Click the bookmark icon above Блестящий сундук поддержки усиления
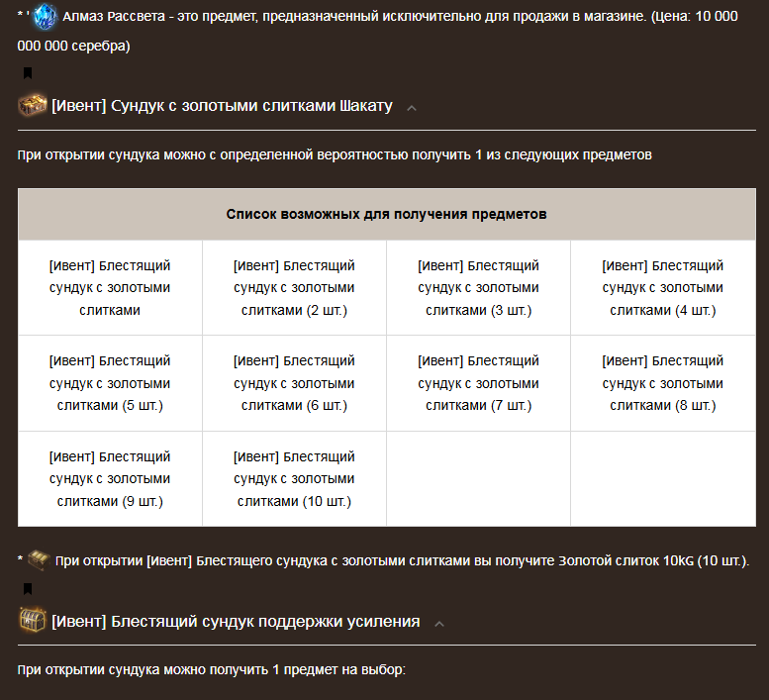The height and width of the screenshot is (700, 769). pos(28,589)
